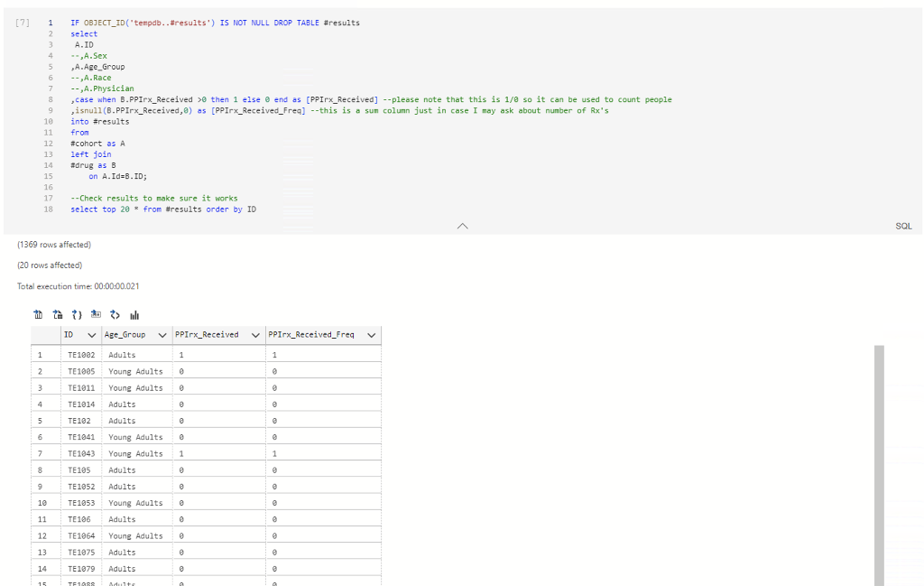Click the TE1079 ID cell

pyautogui.click(x=81, y=569)
